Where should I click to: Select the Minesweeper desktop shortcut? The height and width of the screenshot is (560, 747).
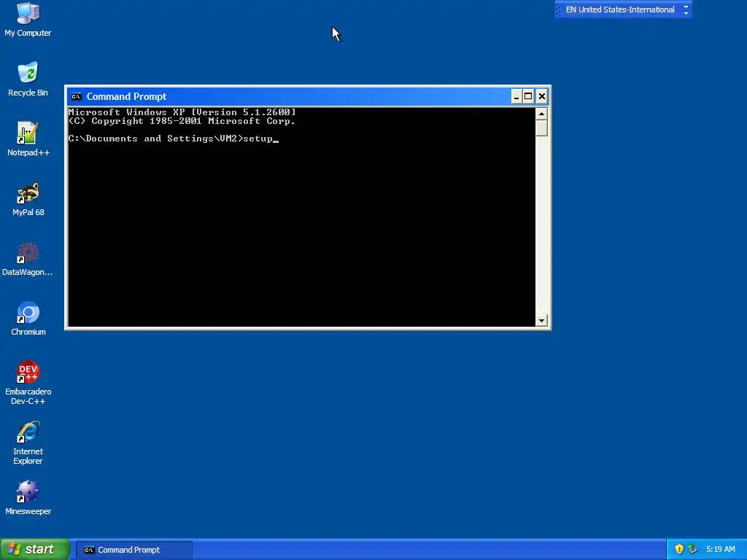(x=28, y=498)
